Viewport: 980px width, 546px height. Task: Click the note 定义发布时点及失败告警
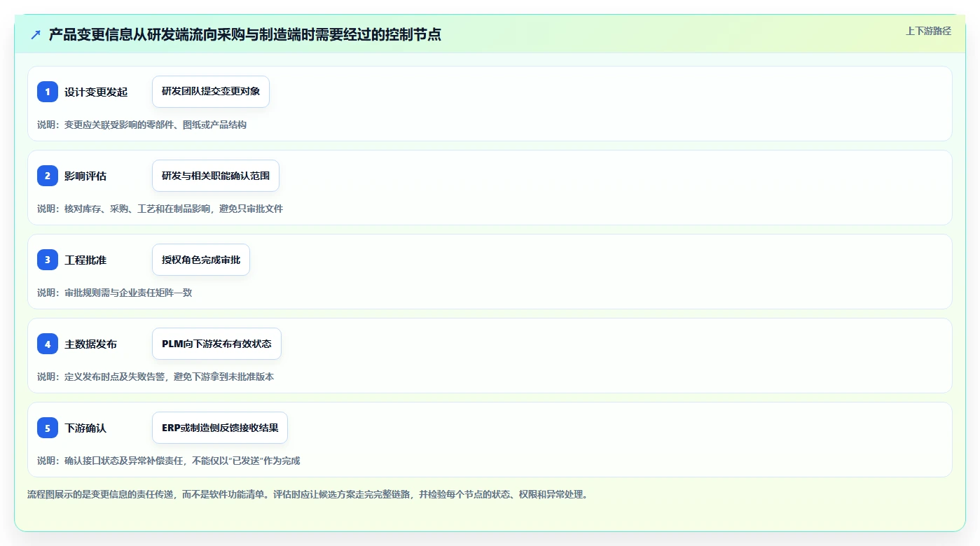coord(156,377)
